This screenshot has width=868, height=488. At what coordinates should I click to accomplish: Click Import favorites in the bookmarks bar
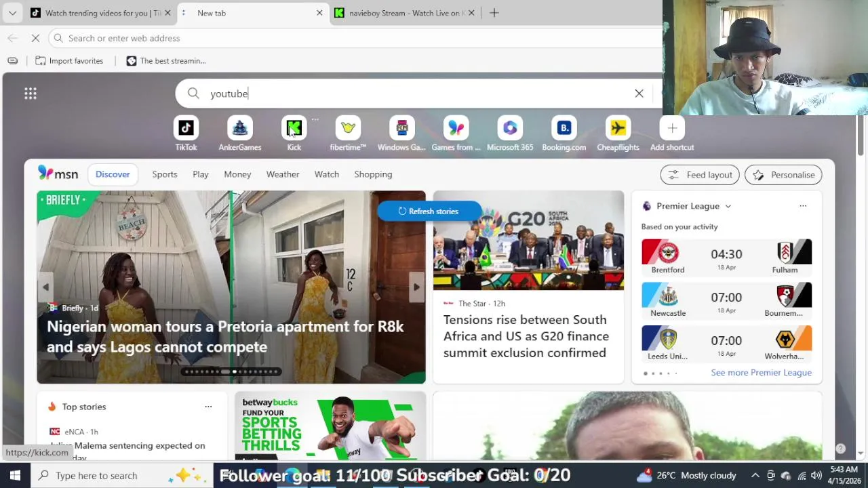pos(69,61)
